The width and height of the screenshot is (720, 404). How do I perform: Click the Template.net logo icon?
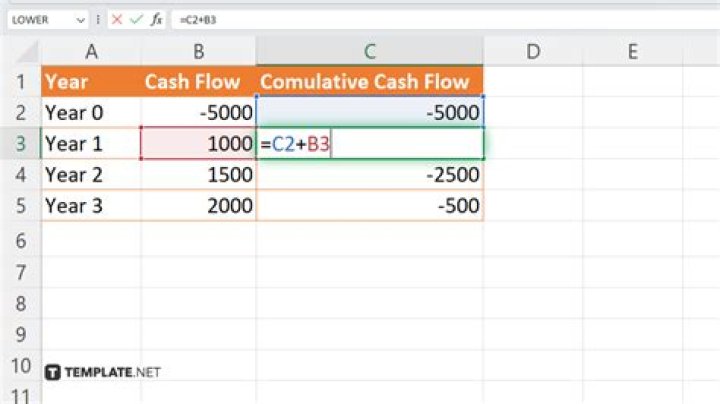53,372
